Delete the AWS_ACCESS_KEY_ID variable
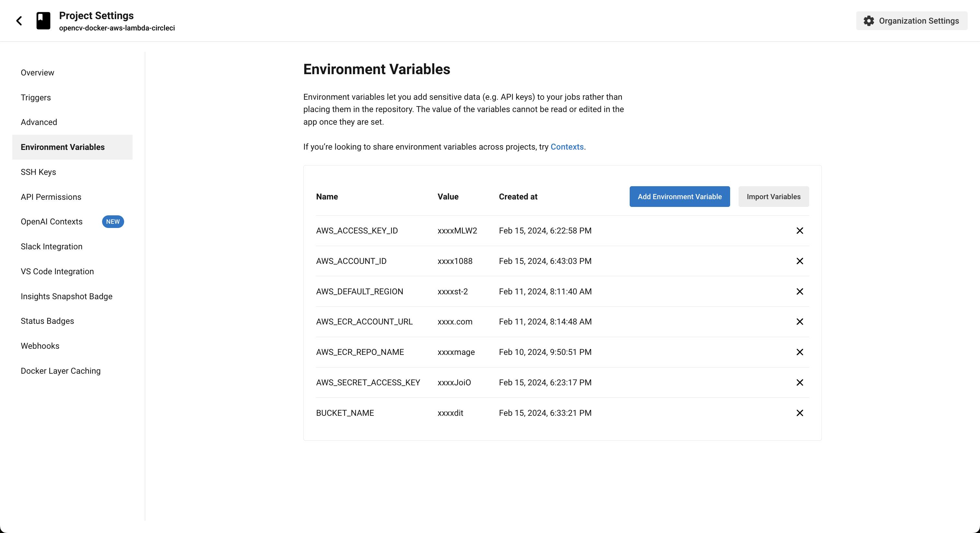 click(800, 230)
